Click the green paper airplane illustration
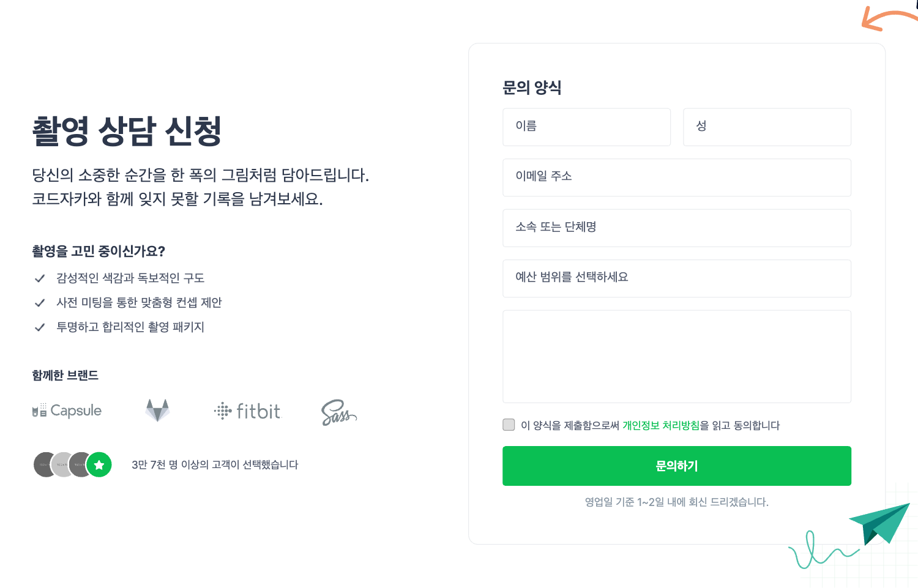This screenshot has height=588, width=918. pos(881,522)
